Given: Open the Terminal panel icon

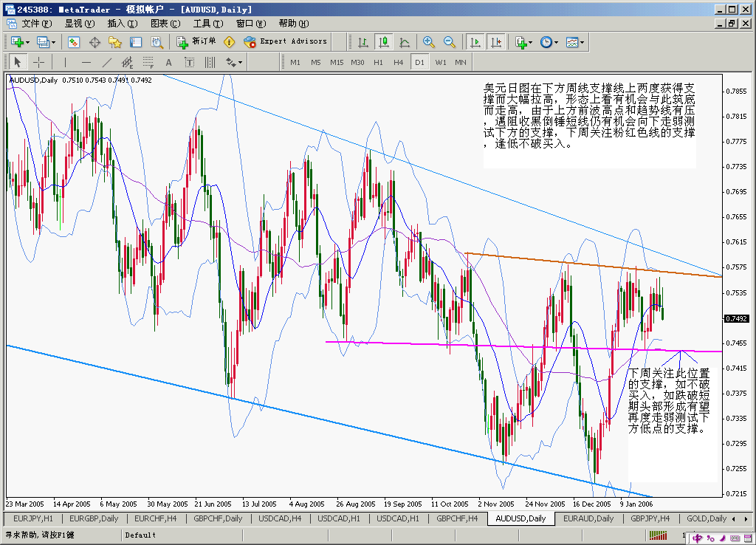Looking at the screenshot, I should 136,42.
